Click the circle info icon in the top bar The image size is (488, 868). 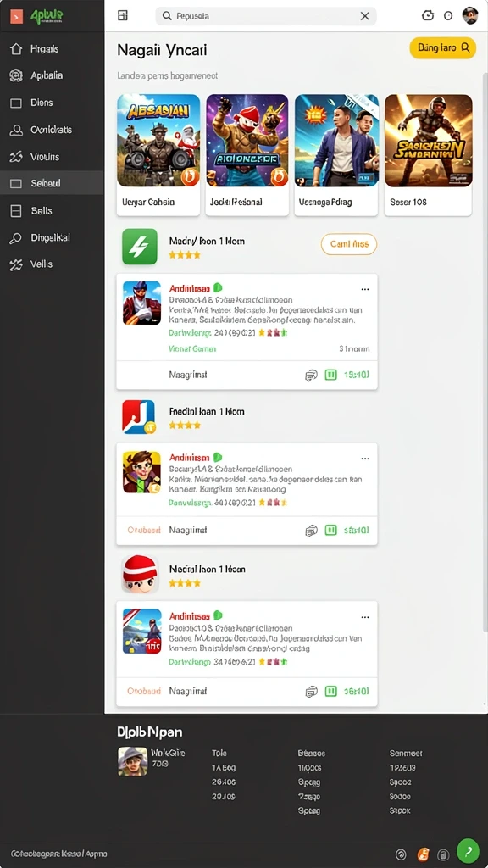click(448, 16)
